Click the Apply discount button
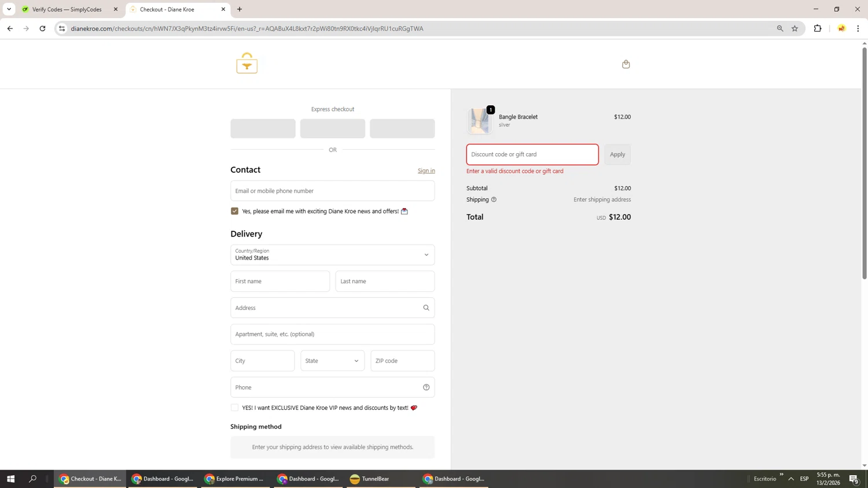Screen dimensions: 868x488 pos(617,154)
